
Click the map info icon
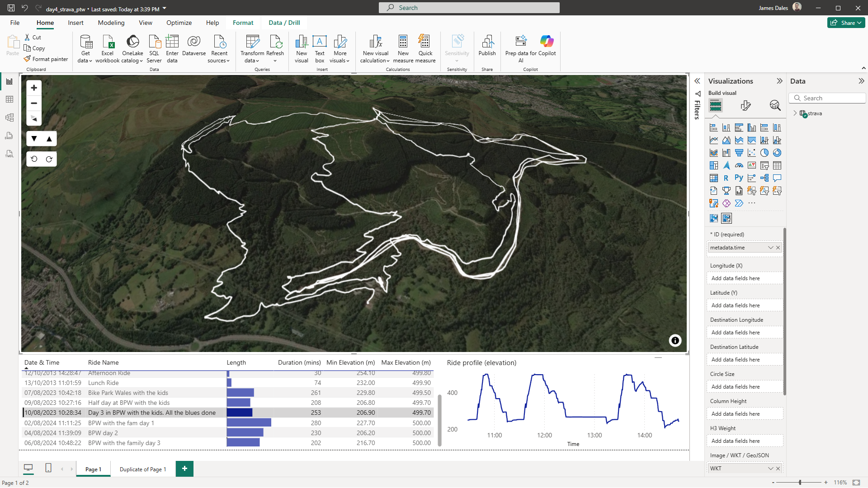click(x=675, y=341)
